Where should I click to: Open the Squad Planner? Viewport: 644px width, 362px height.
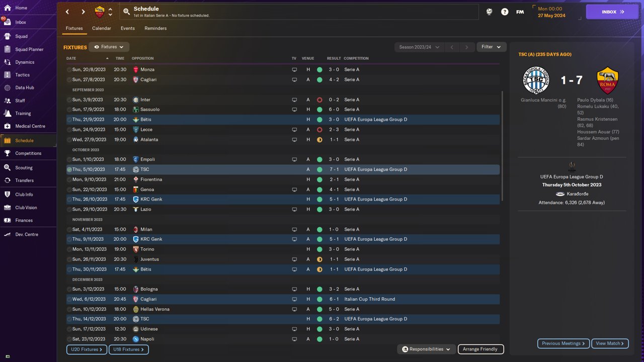tap(29, 49)
